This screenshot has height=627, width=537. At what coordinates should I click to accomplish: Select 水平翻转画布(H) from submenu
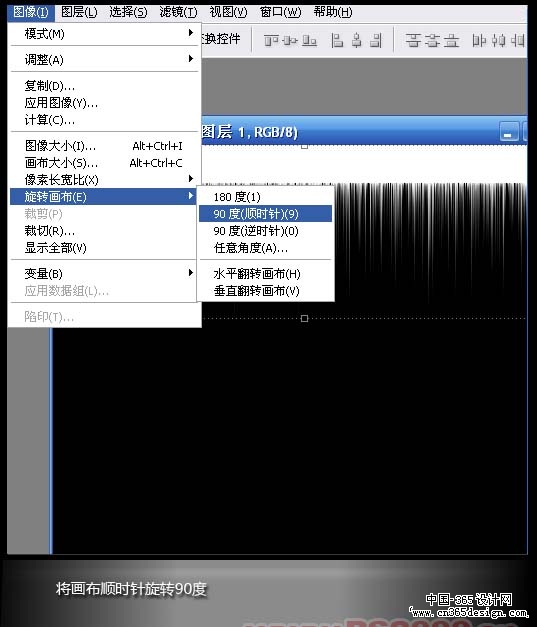266,274
